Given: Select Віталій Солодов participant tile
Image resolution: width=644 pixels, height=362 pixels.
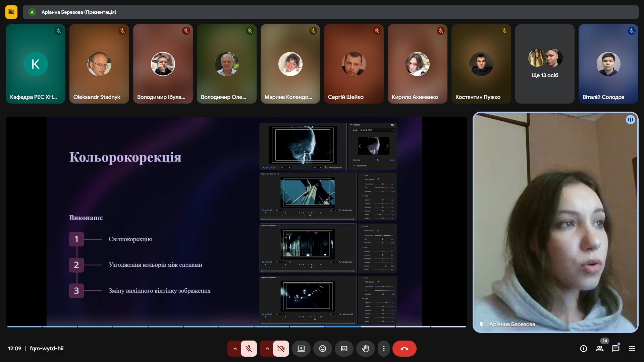Looking at the screenshot, I should [608, 64].
